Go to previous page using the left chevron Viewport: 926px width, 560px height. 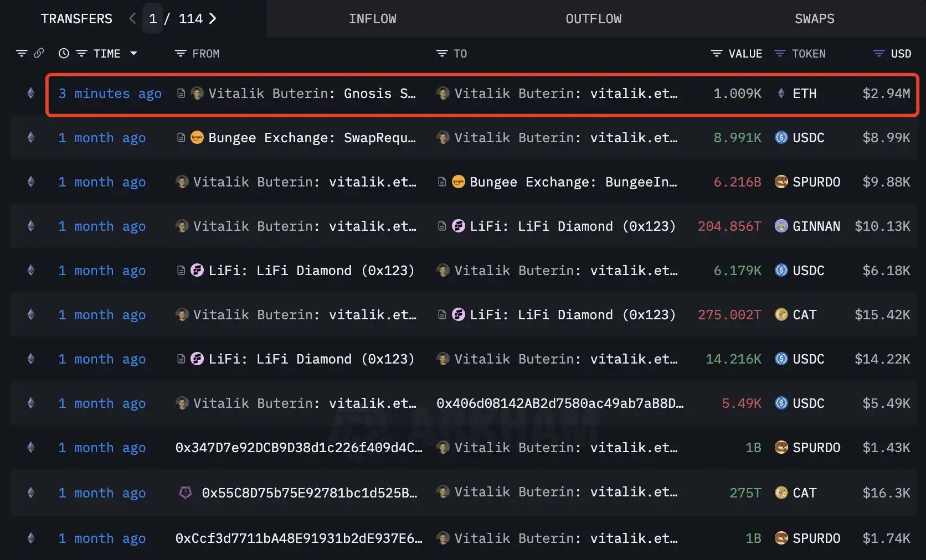132,18
